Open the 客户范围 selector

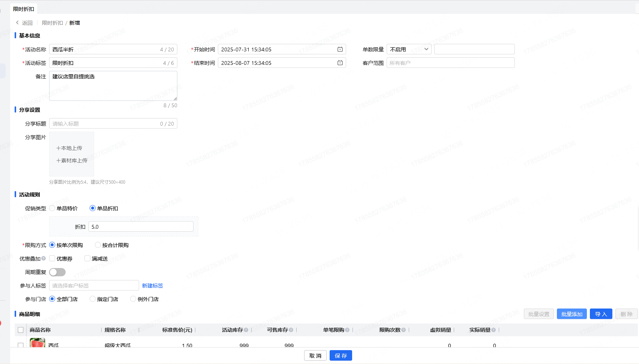point(451,63)
